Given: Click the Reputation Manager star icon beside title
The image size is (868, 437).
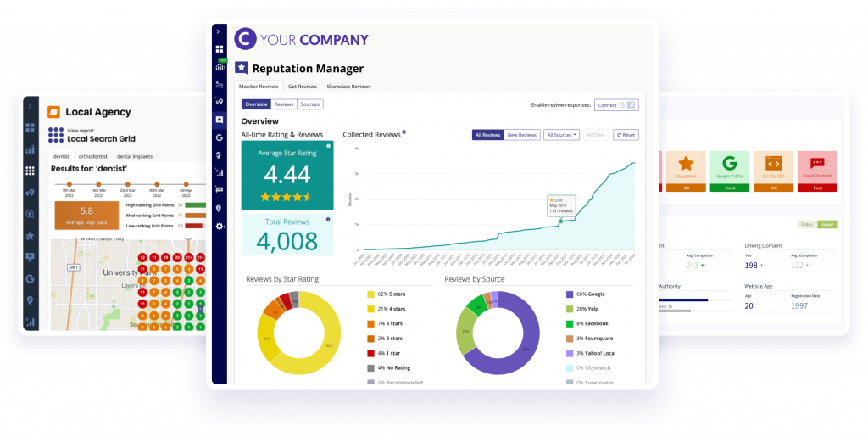Looking at the screenshot, I should 242,68.
